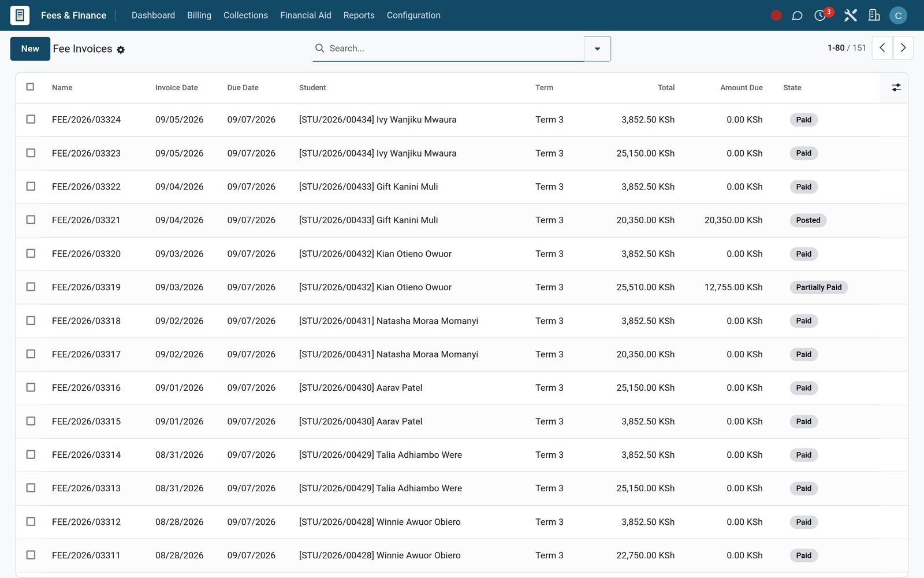Screen dimensions: 924x578
Task: Click the search magnifier icon
Action: [319, 48]
